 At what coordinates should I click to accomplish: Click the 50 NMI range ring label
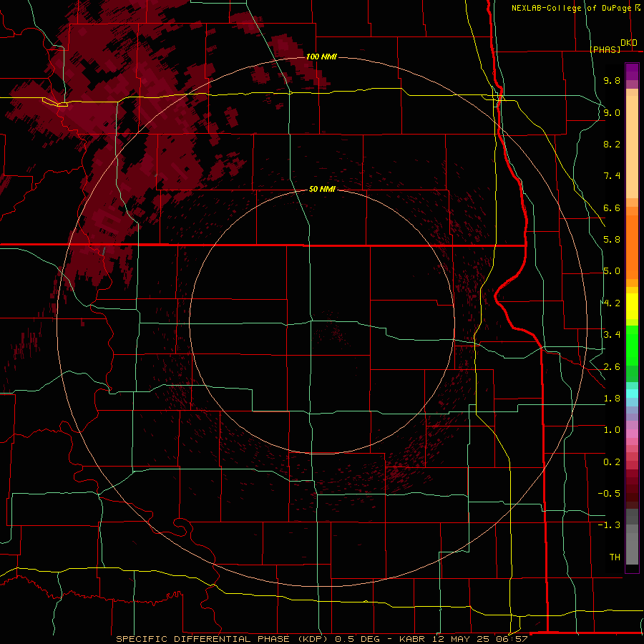(x=322, y=189)
